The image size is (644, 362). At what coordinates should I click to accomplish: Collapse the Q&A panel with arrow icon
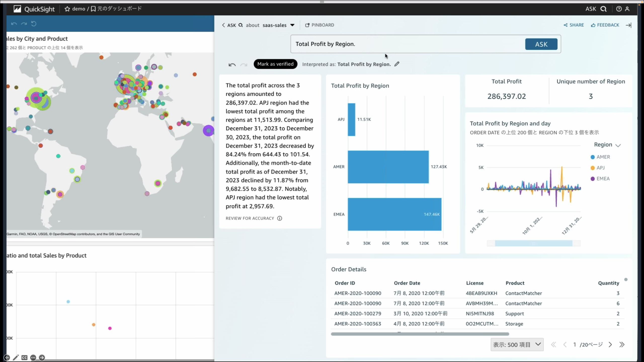628,25
